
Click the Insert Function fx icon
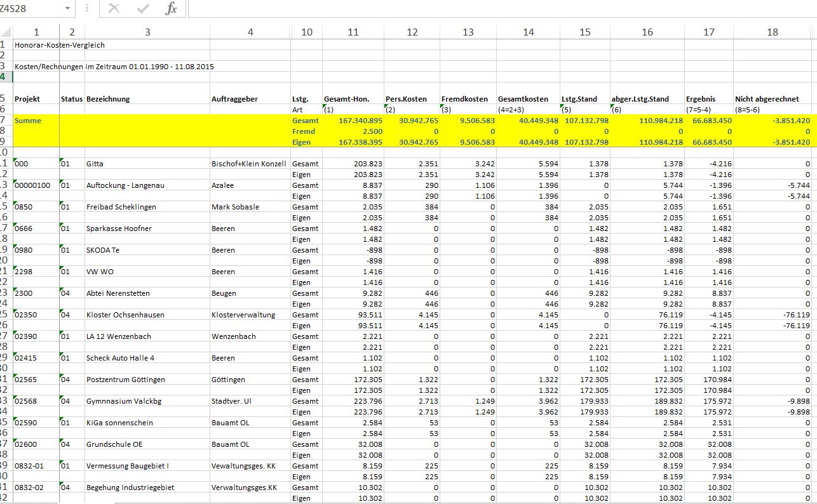(x=171, y=9)
